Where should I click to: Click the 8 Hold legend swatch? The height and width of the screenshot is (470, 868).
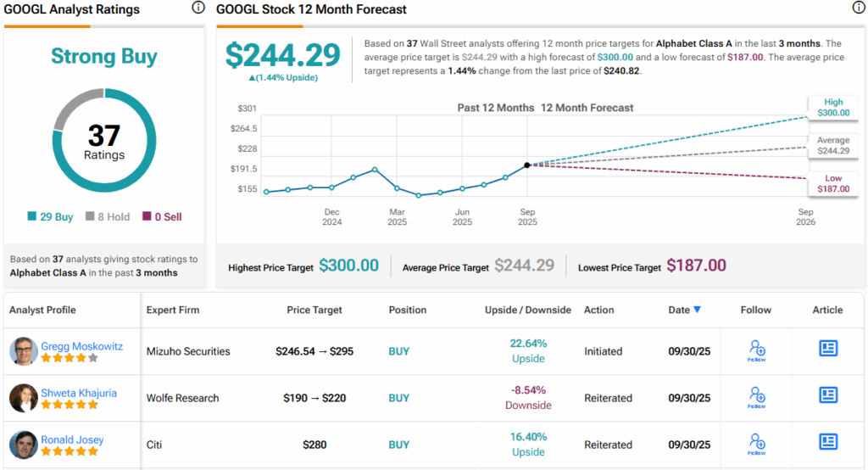coord(92,217)
